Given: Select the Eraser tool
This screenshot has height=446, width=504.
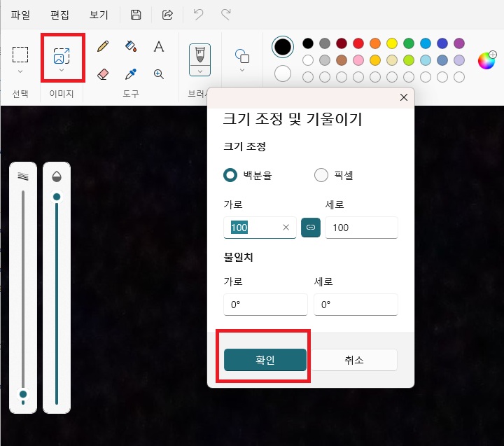Looking at the screenshot, I should tap(103, 74).
